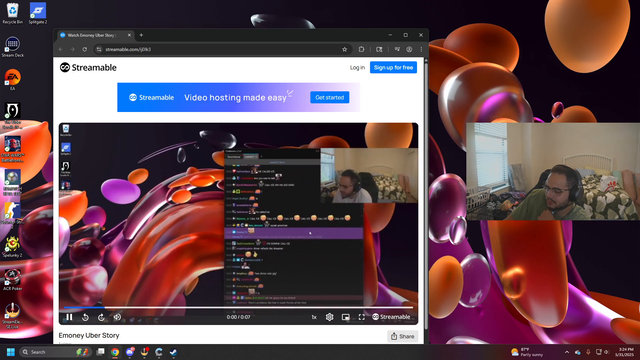The height and width of the screenshot is (360, 640).
Task: Select the StreamElements SE.Live desktop icon
Action: click(x=13, y=315)
